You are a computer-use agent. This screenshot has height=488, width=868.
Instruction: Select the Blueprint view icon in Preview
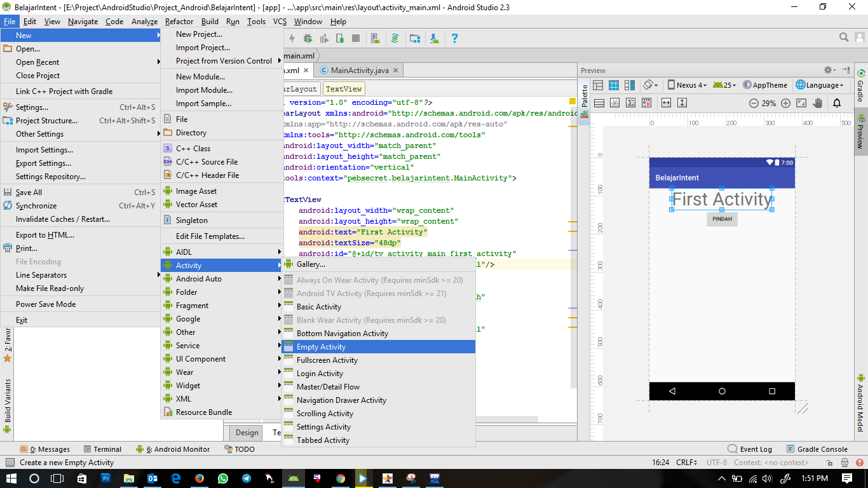click(614, 85)
